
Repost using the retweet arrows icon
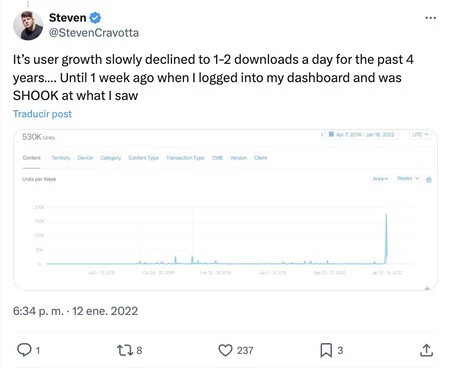[125, 350]
